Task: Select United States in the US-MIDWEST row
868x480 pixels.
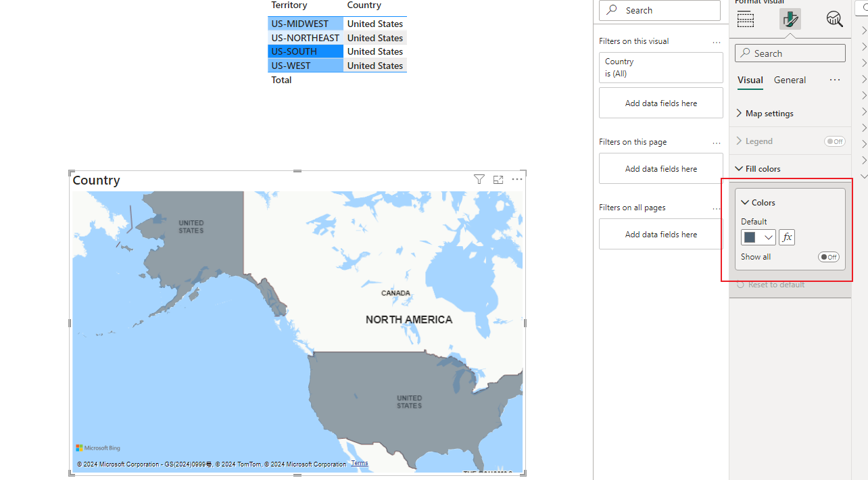Action: click(x=375, y=24)
